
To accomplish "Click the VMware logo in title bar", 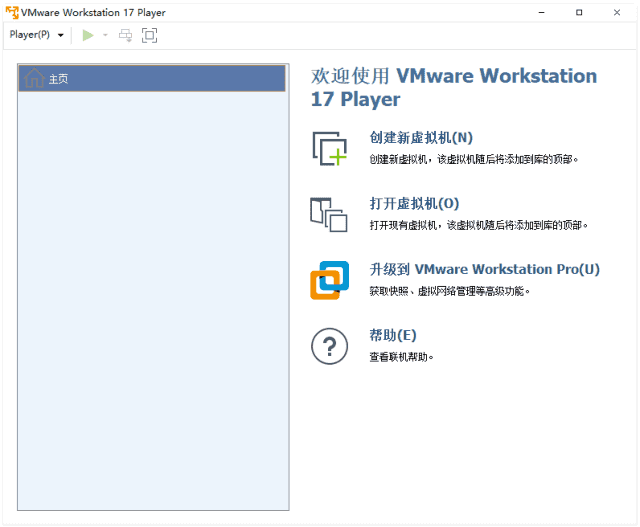I will pyautogui.click(x=12, y=12).
